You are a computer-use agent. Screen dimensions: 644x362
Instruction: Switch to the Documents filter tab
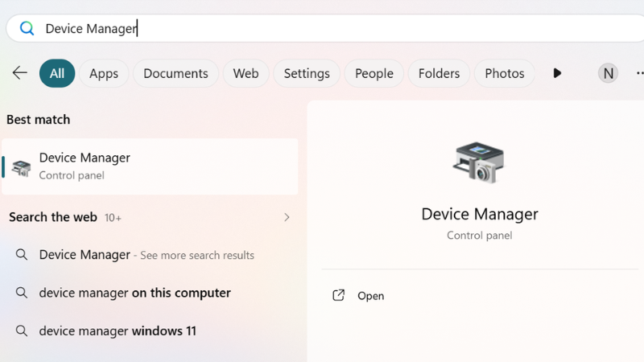(x=175, y=73)
